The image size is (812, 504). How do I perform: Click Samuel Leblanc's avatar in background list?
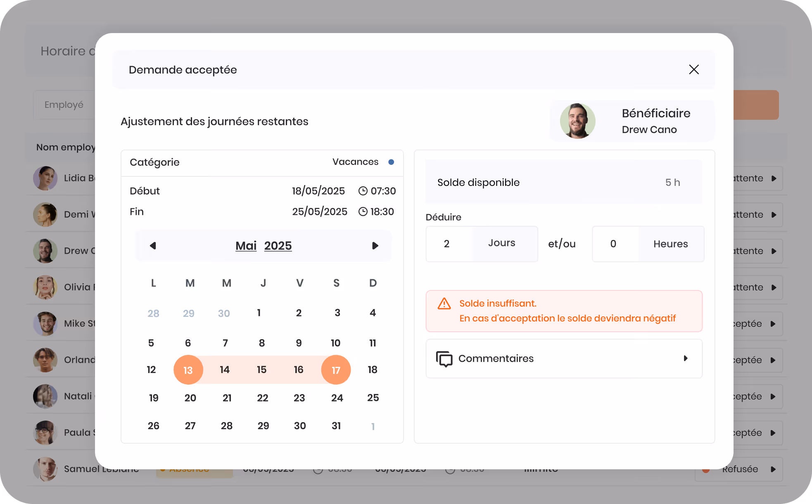pos(45,469)
